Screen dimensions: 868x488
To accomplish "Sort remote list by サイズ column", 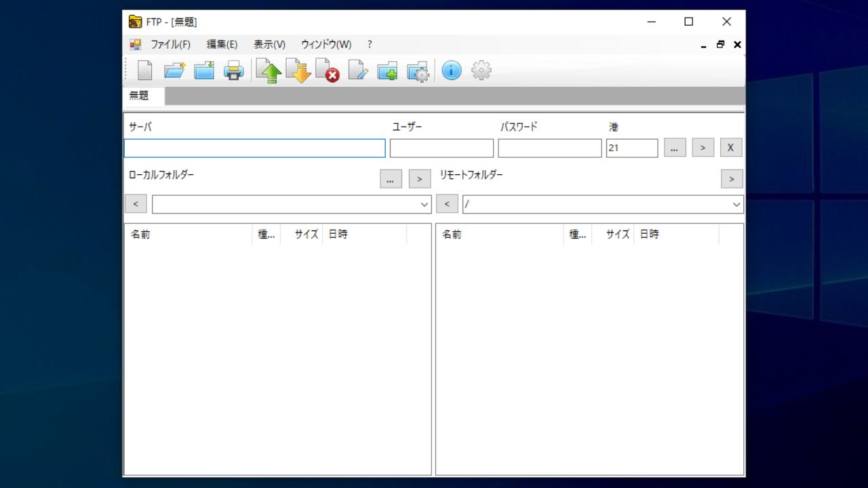I will pyautogui.click(x=613, y=235).
